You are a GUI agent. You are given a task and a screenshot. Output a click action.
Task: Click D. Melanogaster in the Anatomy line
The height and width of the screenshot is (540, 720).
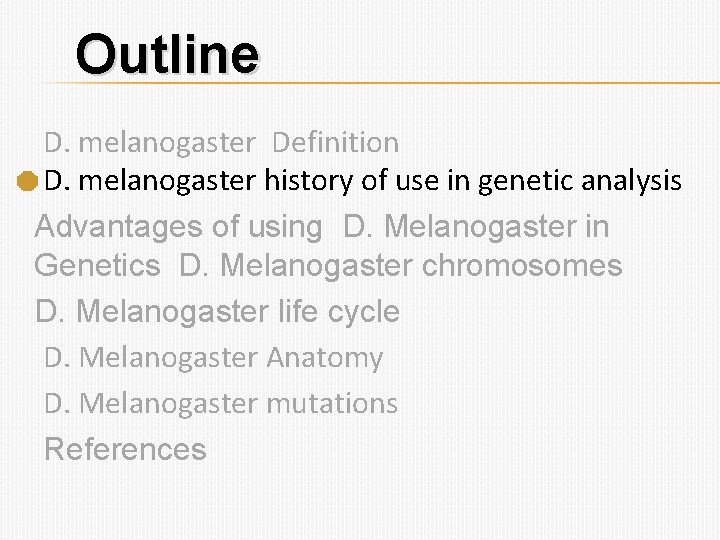(151, 357)
